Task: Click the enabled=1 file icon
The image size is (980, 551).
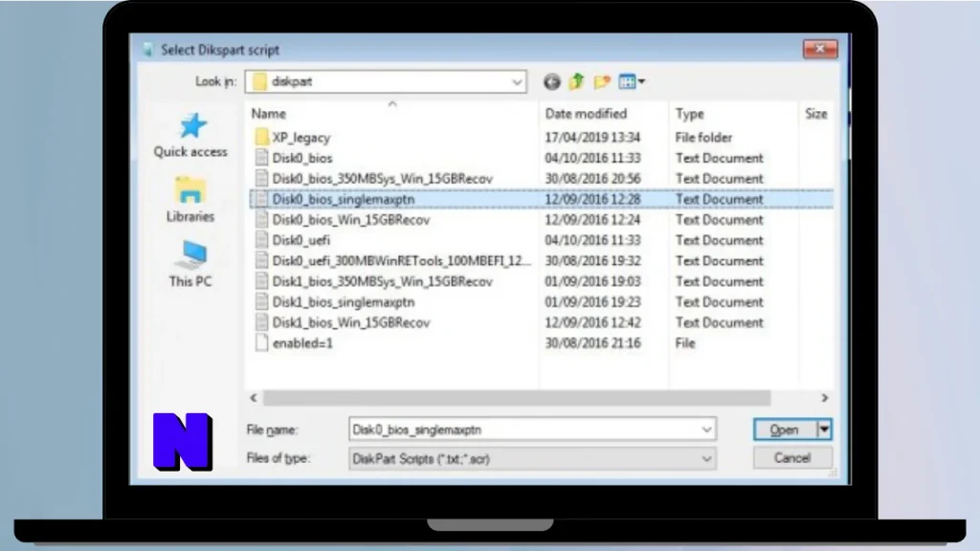Action: (261, 343)
